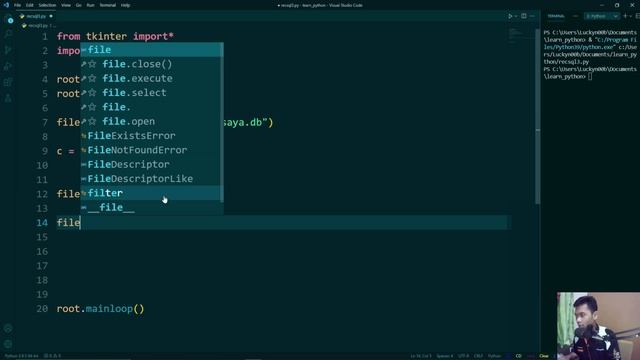Screen dimensions: 640x360
Task: Click the suggestion list scrollbar
Action: pyautogui.click(x=222, y=122)
